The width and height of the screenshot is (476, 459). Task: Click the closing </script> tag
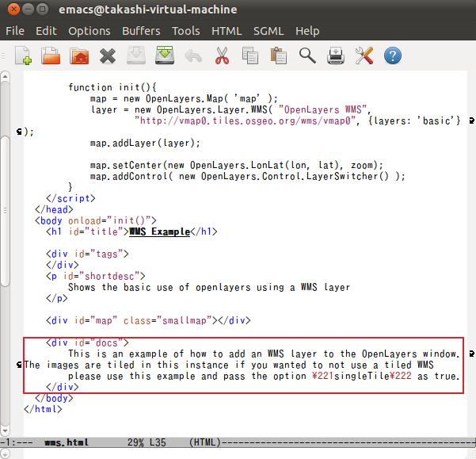(70, 199)
